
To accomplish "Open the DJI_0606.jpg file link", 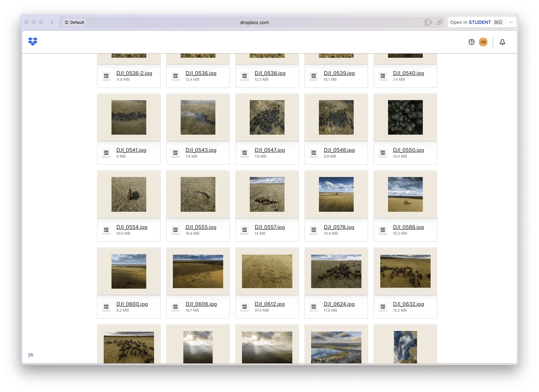I will click(x=201, y=304).
